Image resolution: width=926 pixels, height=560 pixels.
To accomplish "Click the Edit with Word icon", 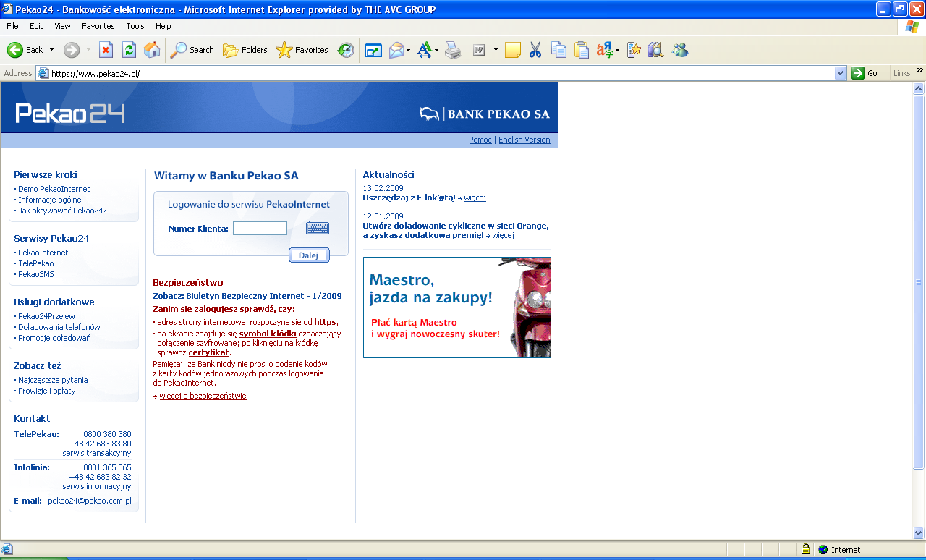I will point(479,50).
